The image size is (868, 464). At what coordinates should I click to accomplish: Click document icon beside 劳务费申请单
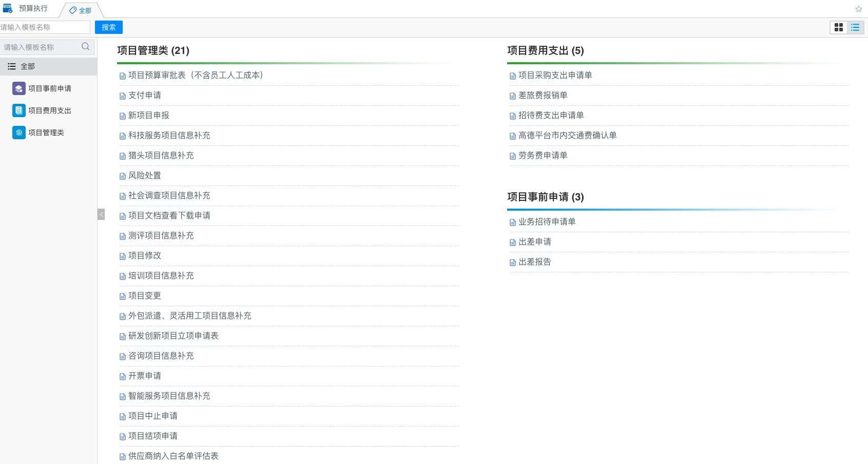coord(513,156)
